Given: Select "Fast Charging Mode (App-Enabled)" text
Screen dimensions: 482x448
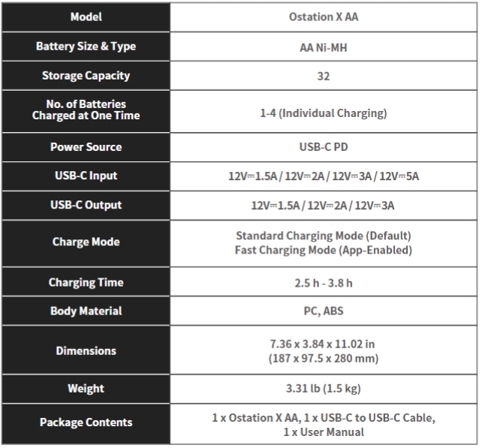Looking at the screenshot, I should pos(324,250).
